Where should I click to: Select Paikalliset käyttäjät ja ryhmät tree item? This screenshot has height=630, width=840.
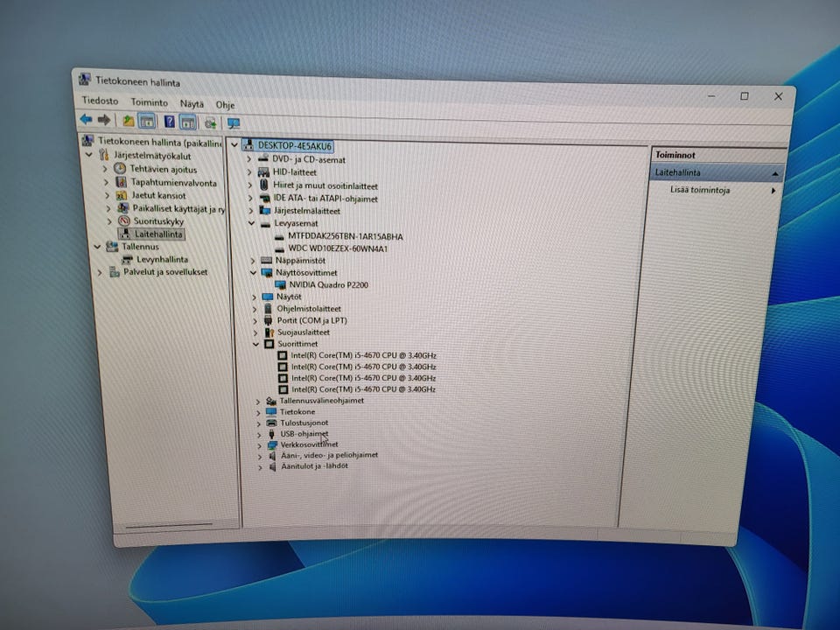178,208
